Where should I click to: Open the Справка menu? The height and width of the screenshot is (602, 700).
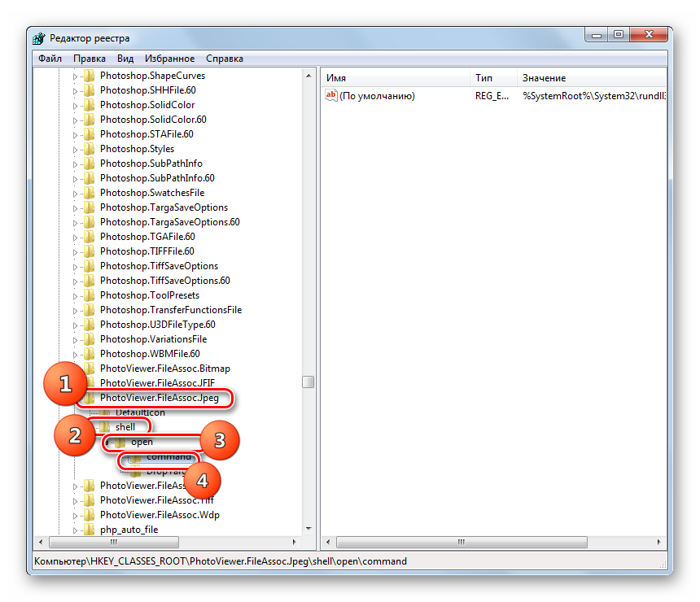(x=225, y=59)
